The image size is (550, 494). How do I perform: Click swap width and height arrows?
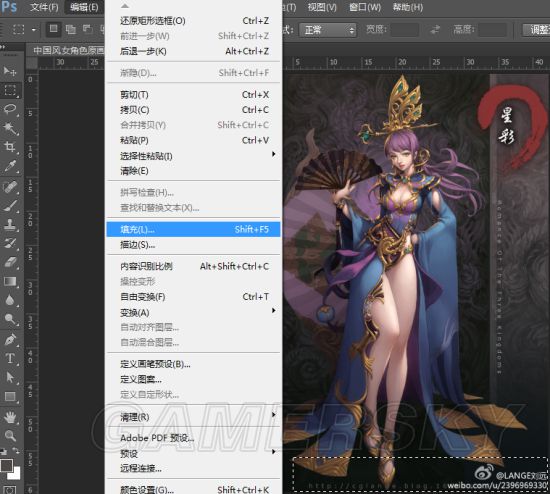tap(435, 30)
